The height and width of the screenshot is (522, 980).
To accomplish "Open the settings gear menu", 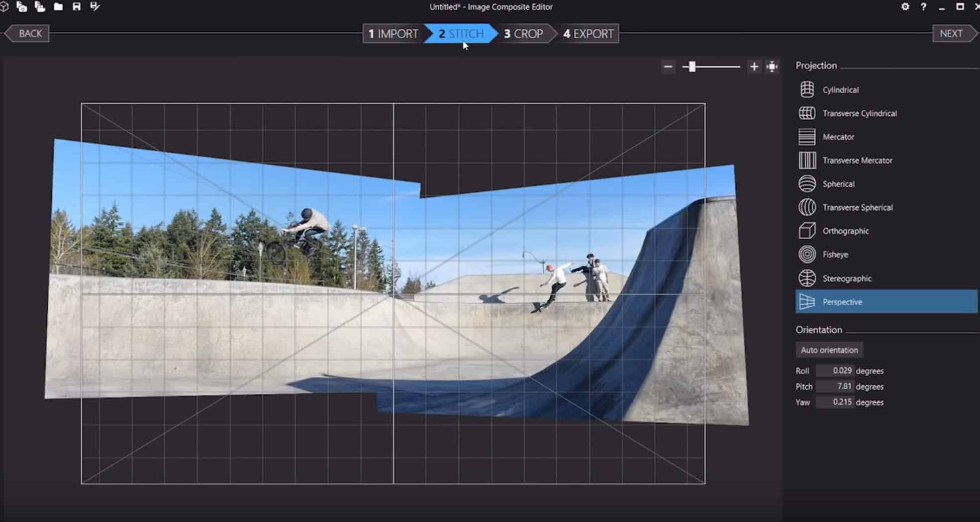I will coord(905,6).
